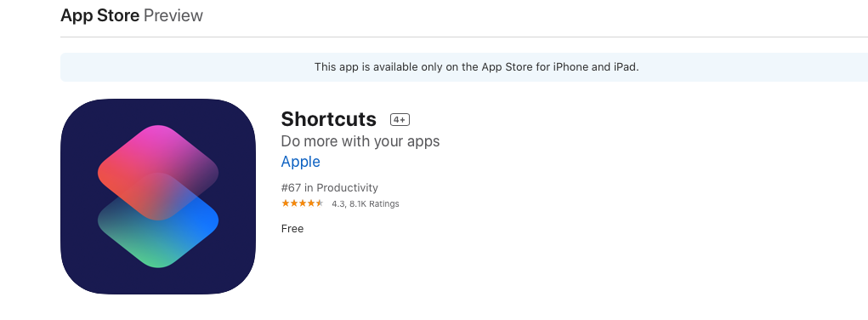Click the Free price label
Image resolution: width=868 pixels, height=320 pixels.
[x=292, y=228]
